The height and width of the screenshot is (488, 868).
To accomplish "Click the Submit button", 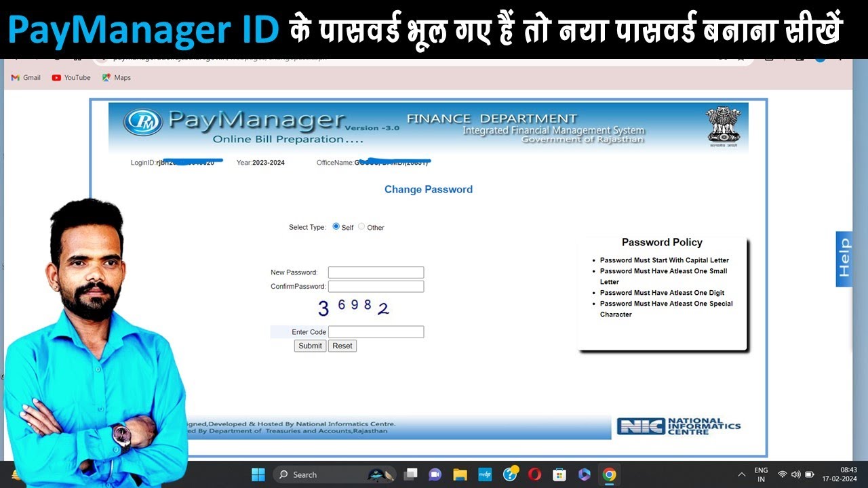I will point(310,346).
